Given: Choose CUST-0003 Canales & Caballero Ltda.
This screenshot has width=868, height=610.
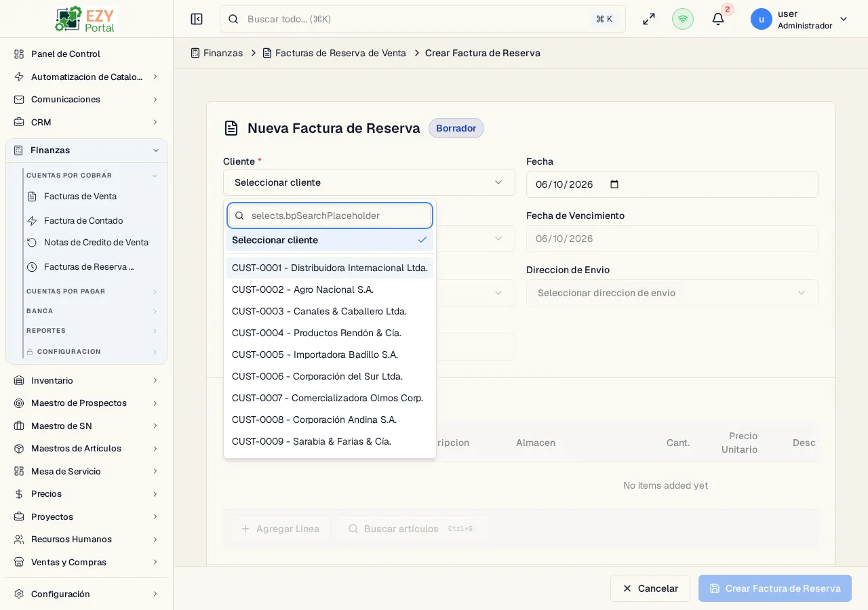Looking at the screenshot, I should (330, 311).
